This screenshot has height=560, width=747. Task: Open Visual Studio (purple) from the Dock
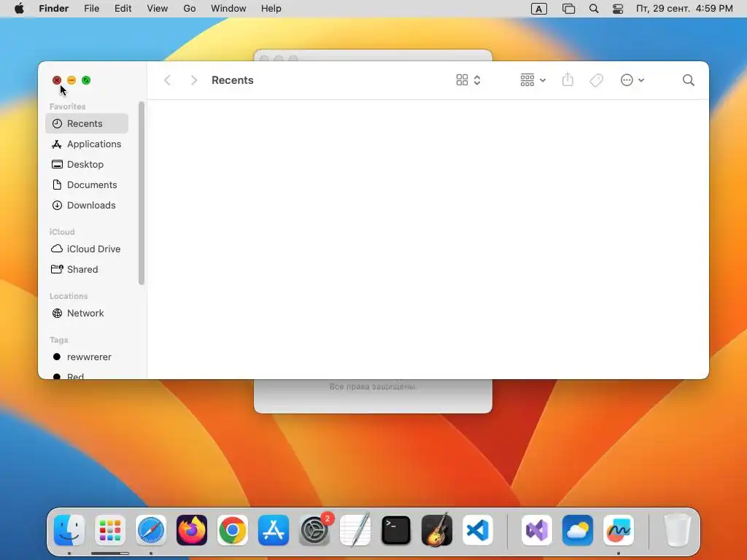[537, 530]
